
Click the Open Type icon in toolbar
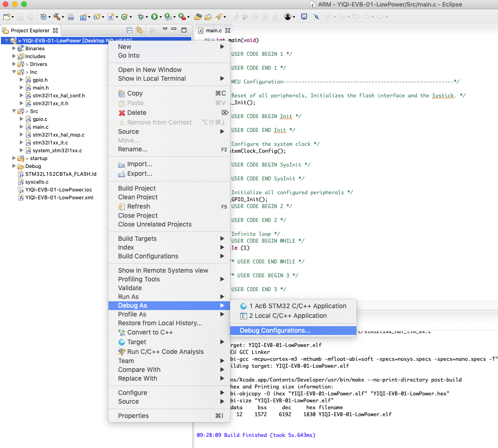[x=198, y=17]
